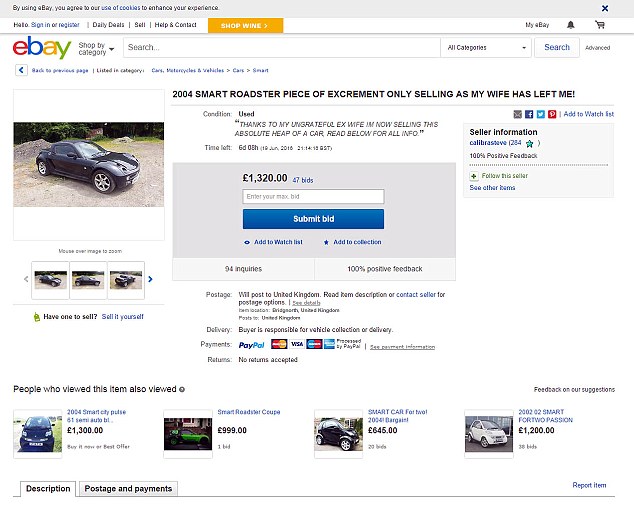
Task: Switch to Postage and payments tab
Action: point(128,488)
